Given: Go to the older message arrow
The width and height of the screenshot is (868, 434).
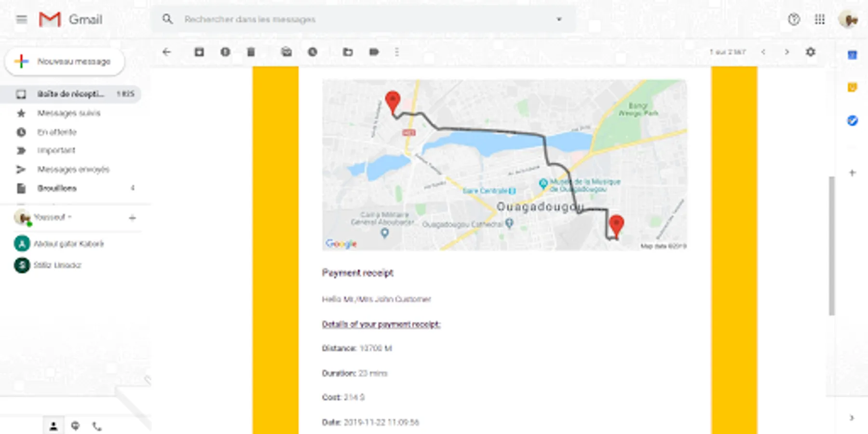Looking at the screenshot, I should point(787,52).
